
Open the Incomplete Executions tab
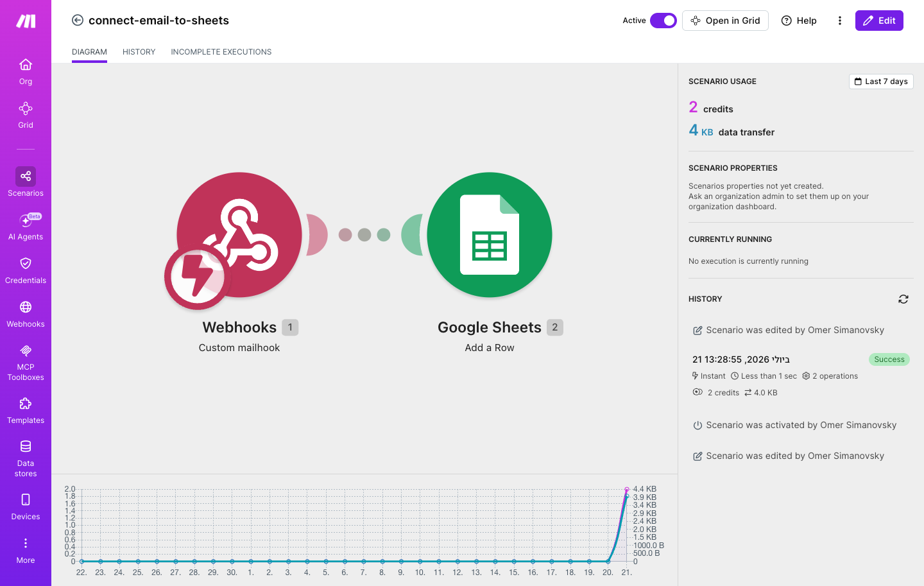point(221,52)
